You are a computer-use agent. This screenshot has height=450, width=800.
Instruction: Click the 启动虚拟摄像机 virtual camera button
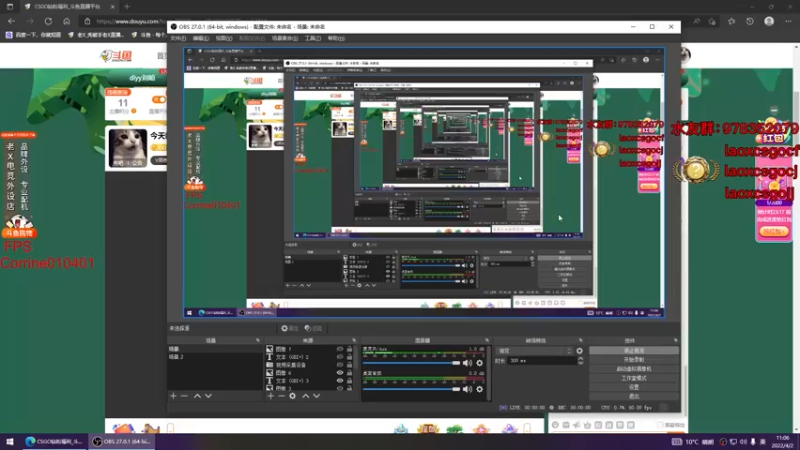634,369
